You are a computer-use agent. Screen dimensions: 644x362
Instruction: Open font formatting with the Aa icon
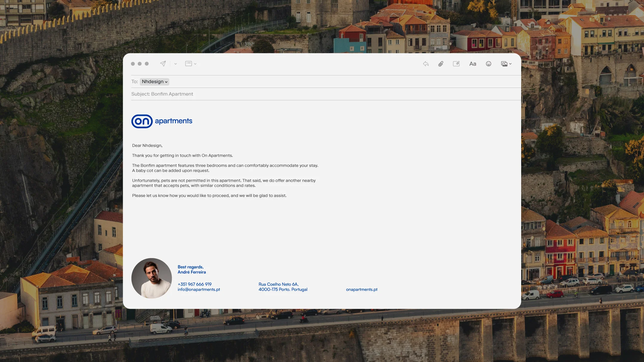click(x=473, y=63)
